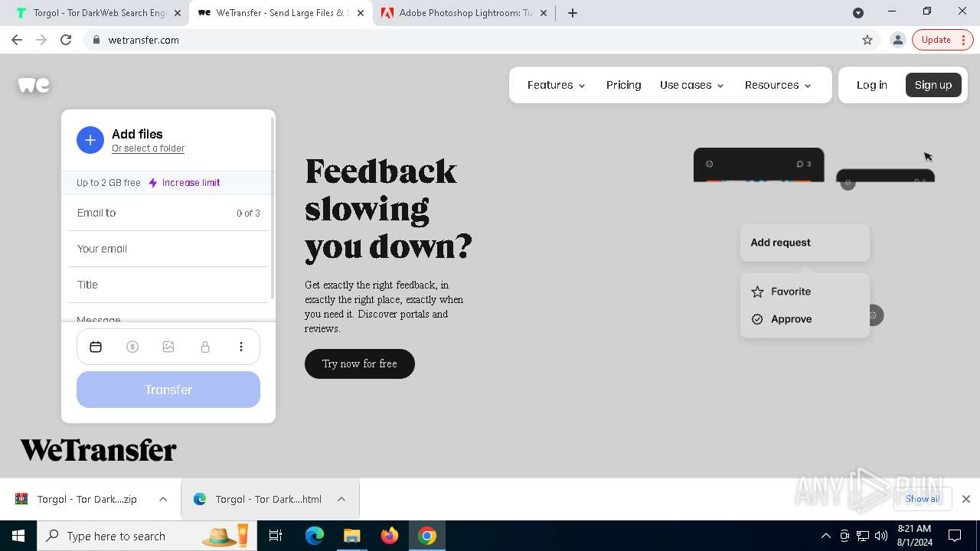The width and height of the screenshot is (980, 551).
Task: Open the expiry date calendar icon
Action: coord(96,347)
